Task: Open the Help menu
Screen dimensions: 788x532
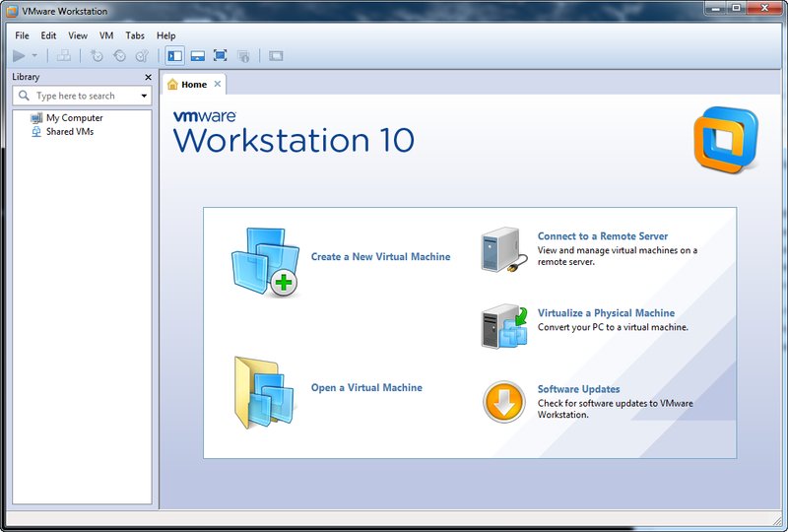Action: (165, 35)
